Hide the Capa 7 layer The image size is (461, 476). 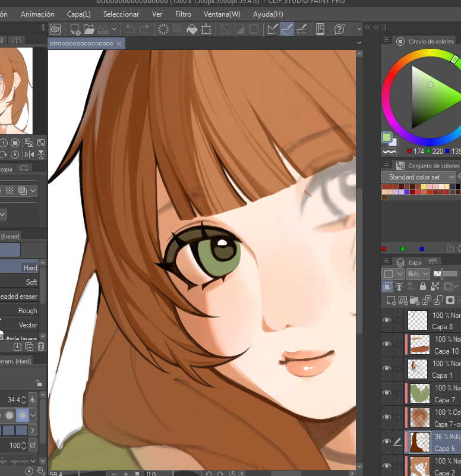click(387, 393)
